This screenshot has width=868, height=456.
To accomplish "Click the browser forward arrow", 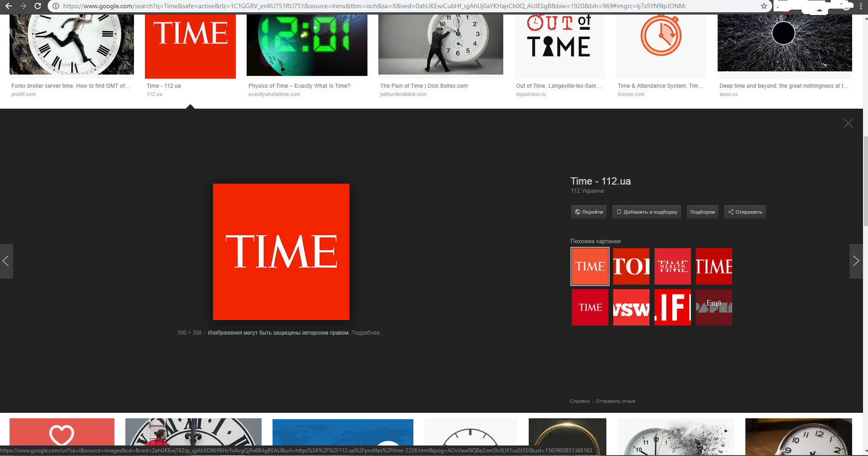I will point(23,6).
